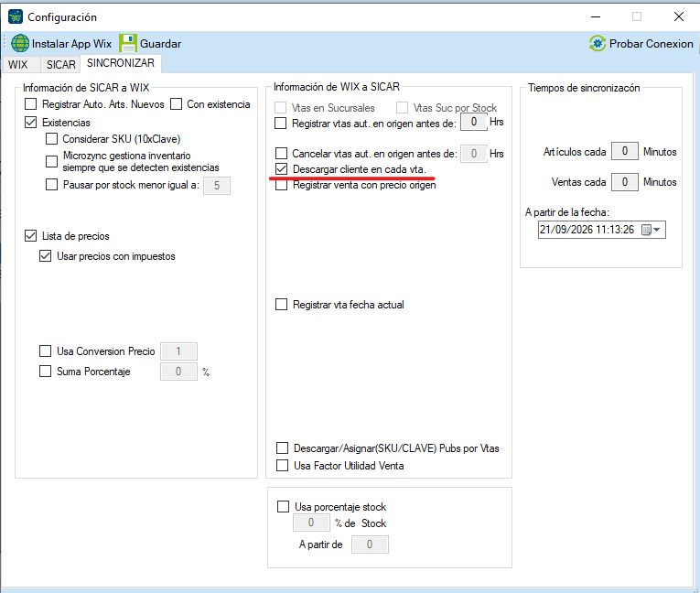
Task: Uncheck the Existencias checkbox
Action: pos(30,123)
